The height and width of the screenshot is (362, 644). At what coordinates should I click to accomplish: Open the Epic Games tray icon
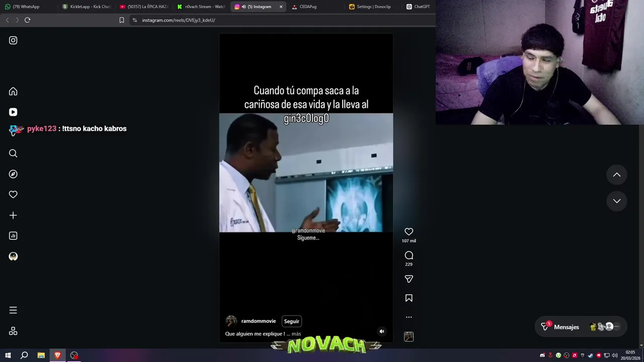[583, 355]
